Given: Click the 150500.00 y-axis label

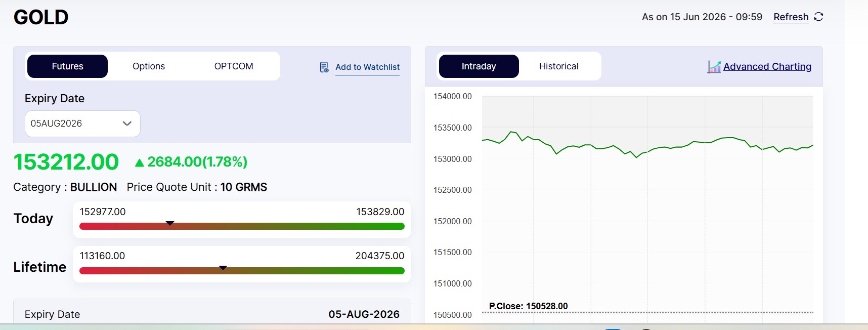Looking at the screenshot, I should pos(453,315).
